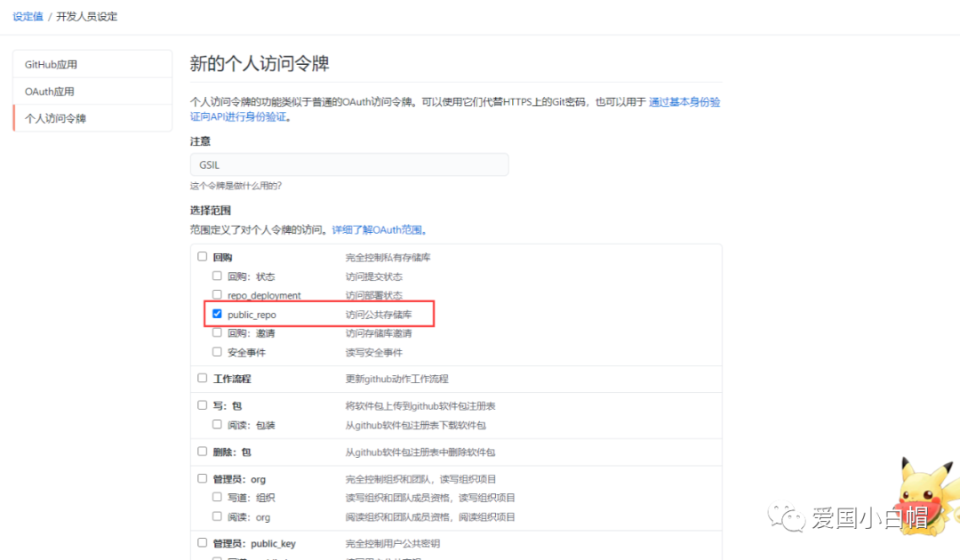Check the repo_deployment checkbox

218,294
